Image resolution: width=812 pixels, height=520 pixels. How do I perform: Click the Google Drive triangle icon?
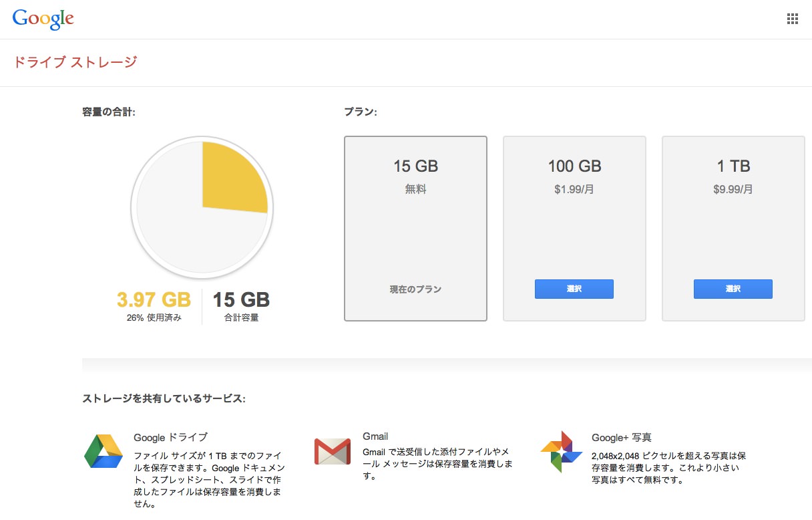click(104, 451)
